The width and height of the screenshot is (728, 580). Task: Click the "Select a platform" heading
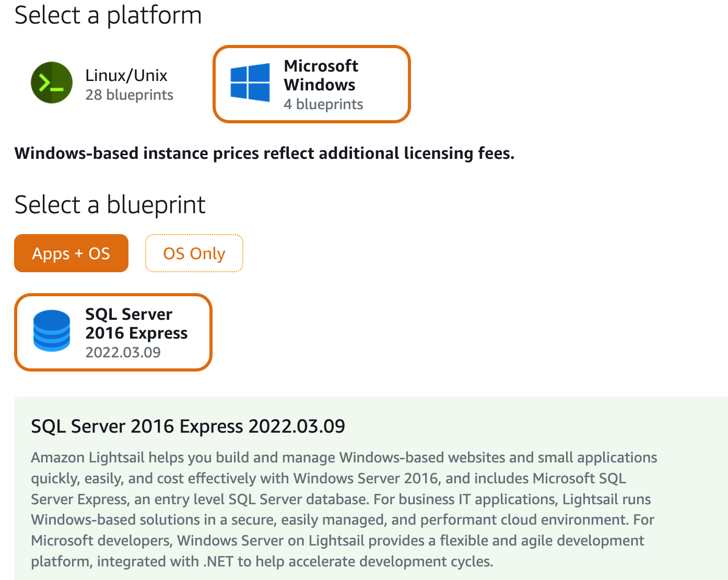(x=108, y=15)
